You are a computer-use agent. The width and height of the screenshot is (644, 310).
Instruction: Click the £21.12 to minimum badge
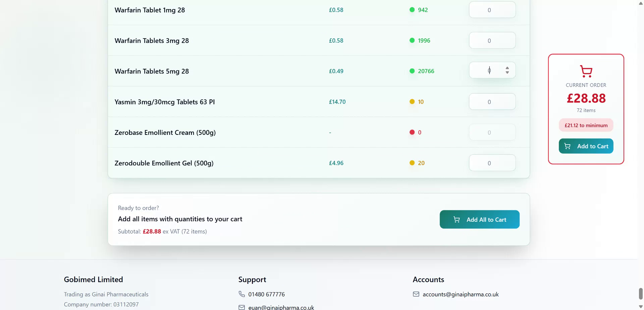(x=586, y=125)
